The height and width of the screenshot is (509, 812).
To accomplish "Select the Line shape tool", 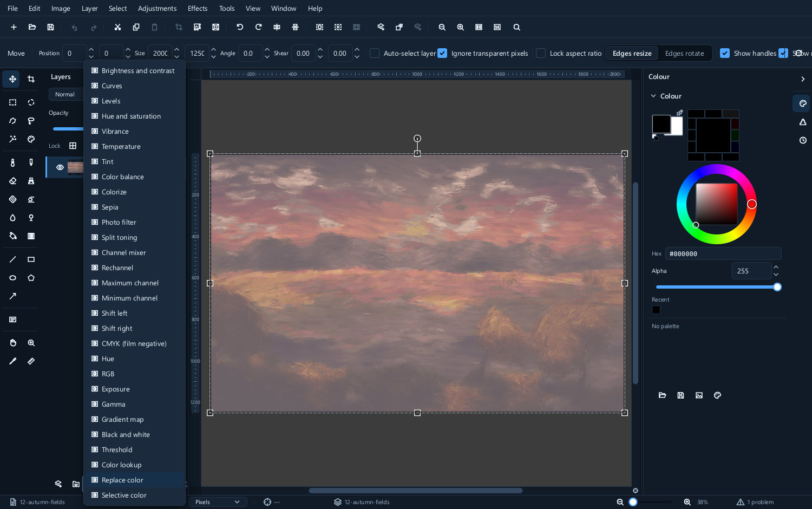I will (x=12, y=259).
